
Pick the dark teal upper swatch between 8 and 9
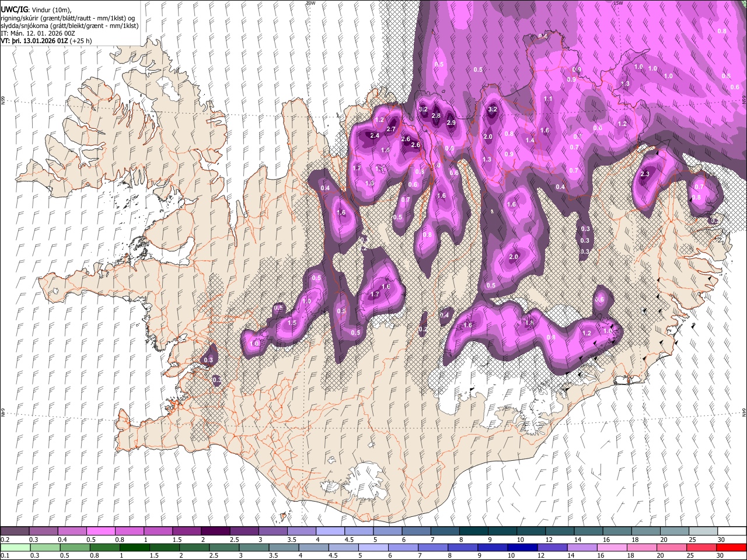474,531
